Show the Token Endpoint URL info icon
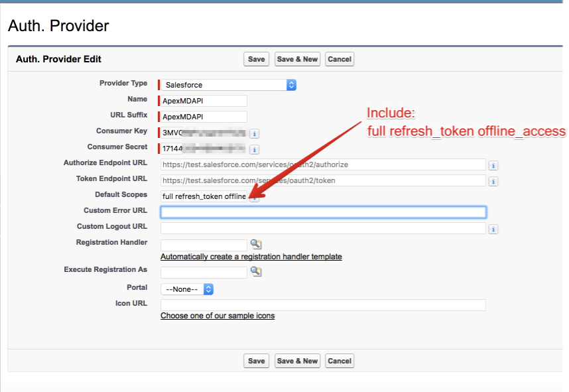This screenshot has height=392, width=569. click(x=493, y=182)
